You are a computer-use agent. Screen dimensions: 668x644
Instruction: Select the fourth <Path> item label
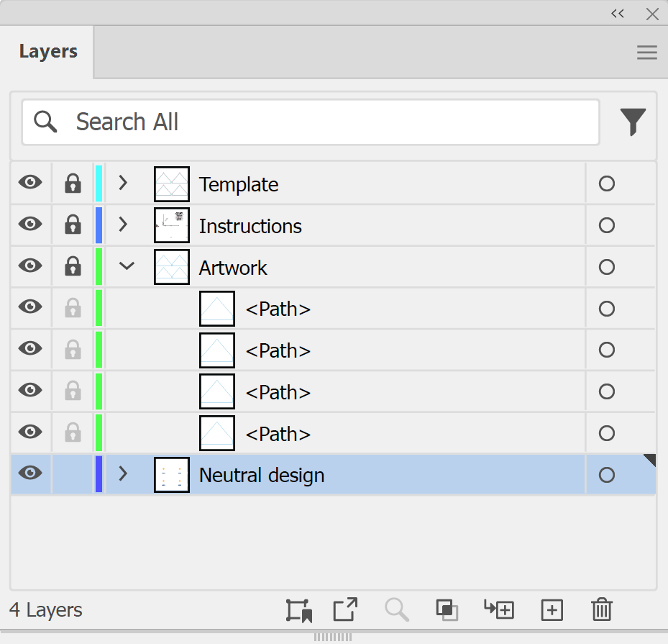click(x=278, y=435)
